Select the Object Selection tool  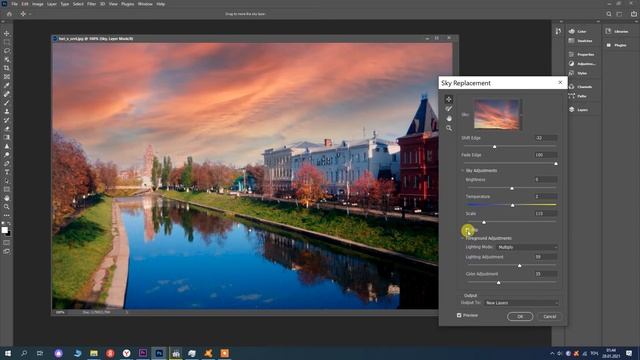click(x=7, y=59)
